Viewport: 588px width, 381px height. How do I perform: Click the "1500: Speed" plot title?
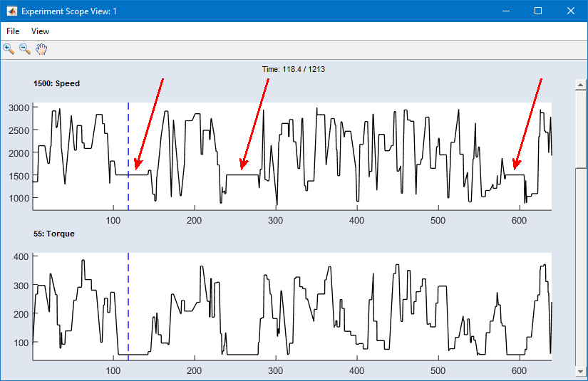coord(56,83)
